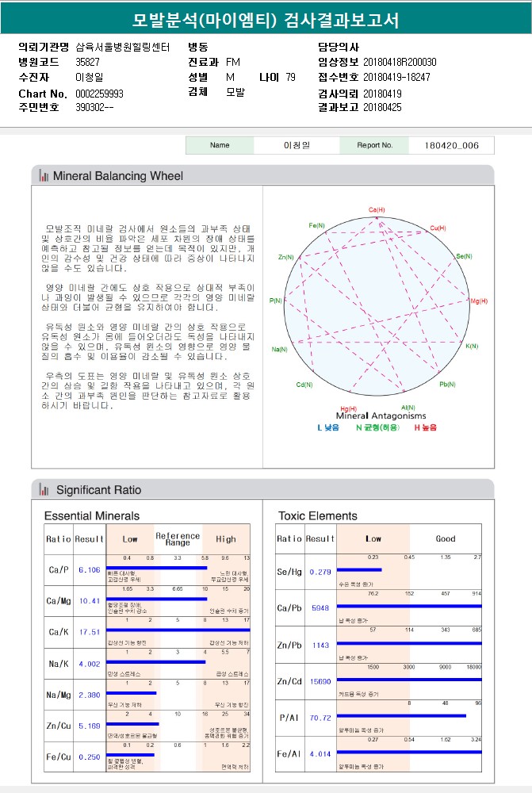Click the 주민번호 value 390302--
Viewport: 532px width, 793px height.
pyautogui.click(x=94, y=107)
